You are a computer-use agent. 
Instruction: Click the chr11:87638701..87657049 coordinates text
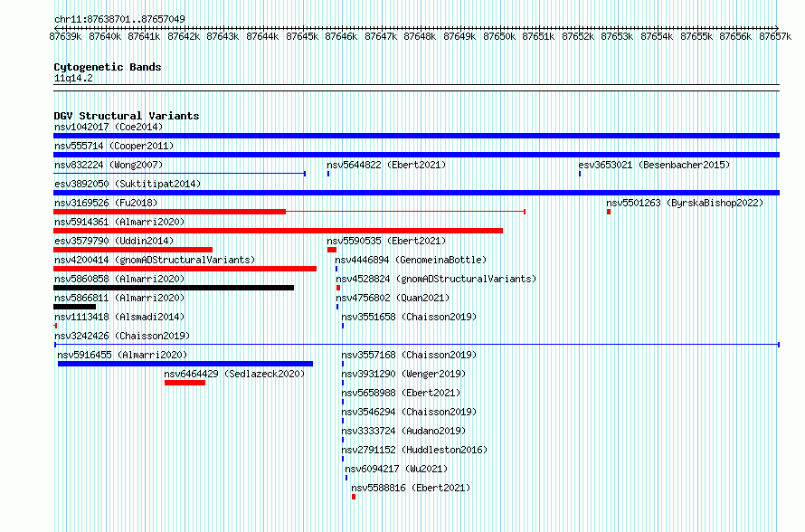(x=119, y=19)
